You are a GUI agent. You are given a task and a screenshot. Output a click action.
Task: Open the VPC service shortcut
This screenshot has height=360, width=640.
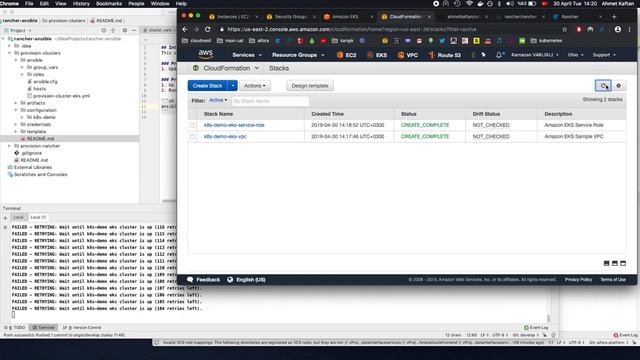pos(407,55)
